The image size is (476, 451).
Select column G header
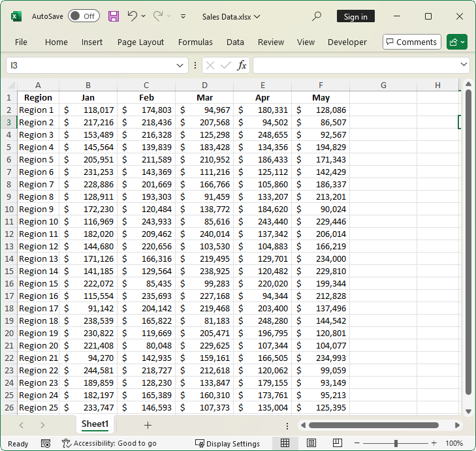[x=383, y=86]
